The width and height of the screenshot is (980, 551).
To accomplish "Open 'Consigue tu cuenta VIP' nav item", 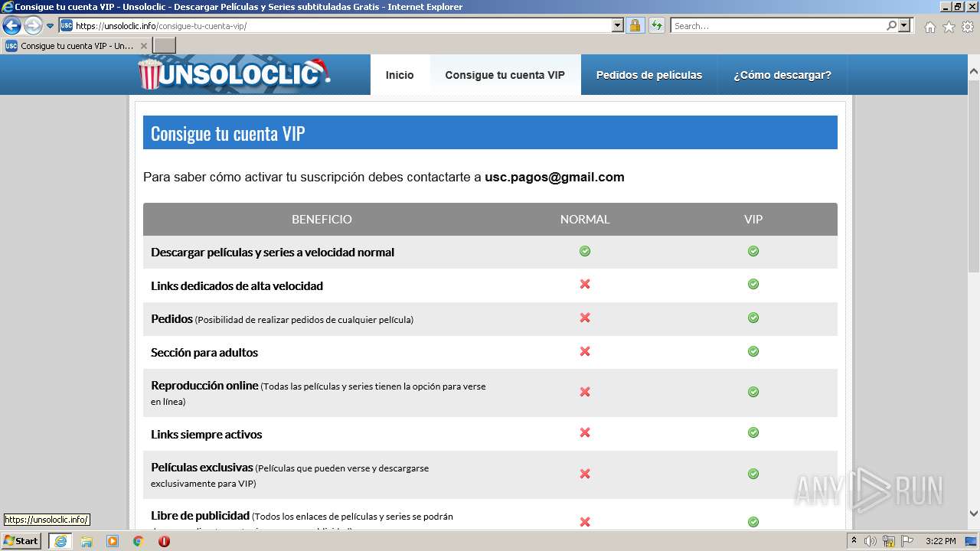I will [x=505, y=75].
